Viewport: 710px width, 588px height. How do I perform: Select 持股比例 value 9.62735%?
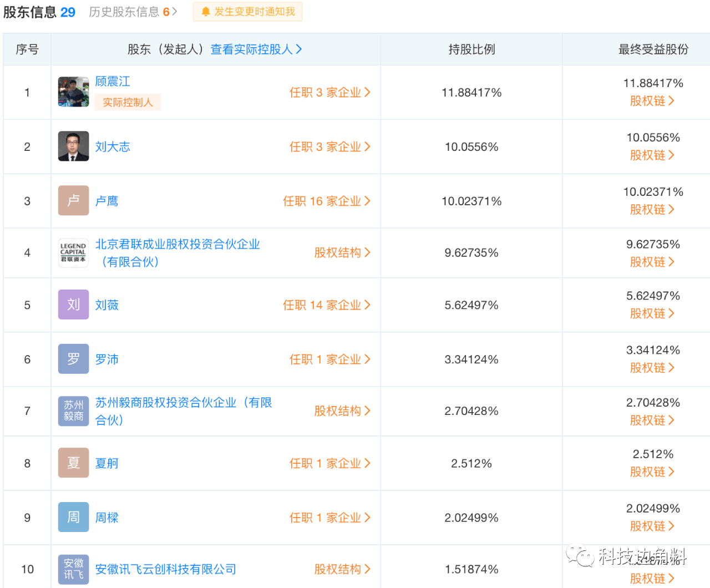coord(471,253)
